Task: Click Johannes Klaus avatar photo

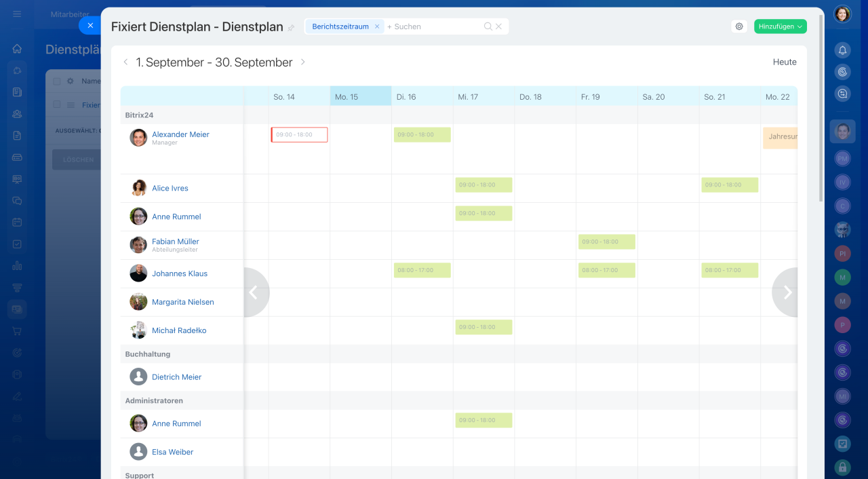Action: click(138, 273)
